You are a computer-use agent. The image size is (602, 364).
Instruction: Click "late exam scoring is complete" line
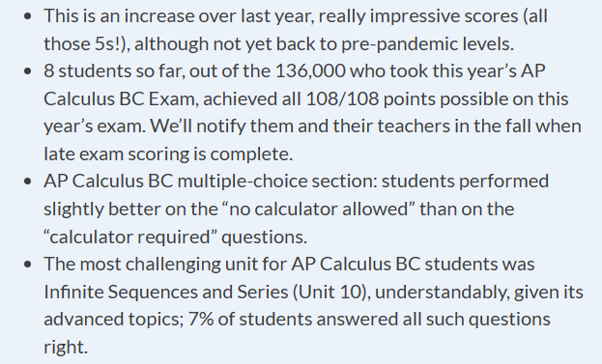[168, 154]
